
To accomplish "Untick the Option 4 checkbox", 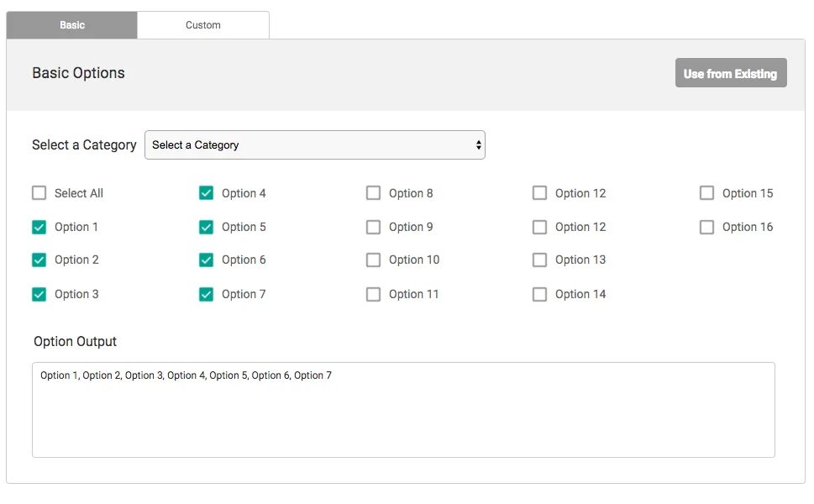I will [207, 193].
